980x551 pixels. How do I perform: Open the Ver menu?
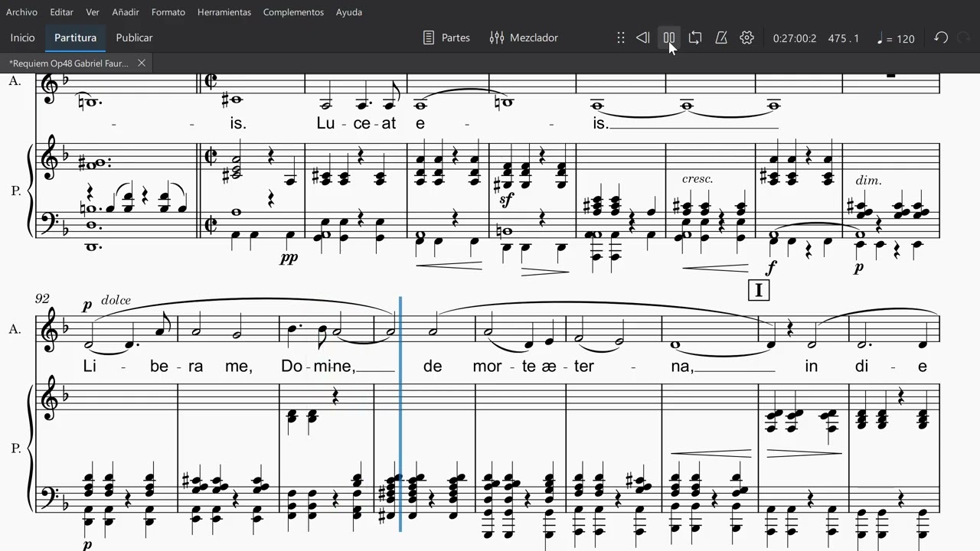pyautogui.click(x=93, y=12)
